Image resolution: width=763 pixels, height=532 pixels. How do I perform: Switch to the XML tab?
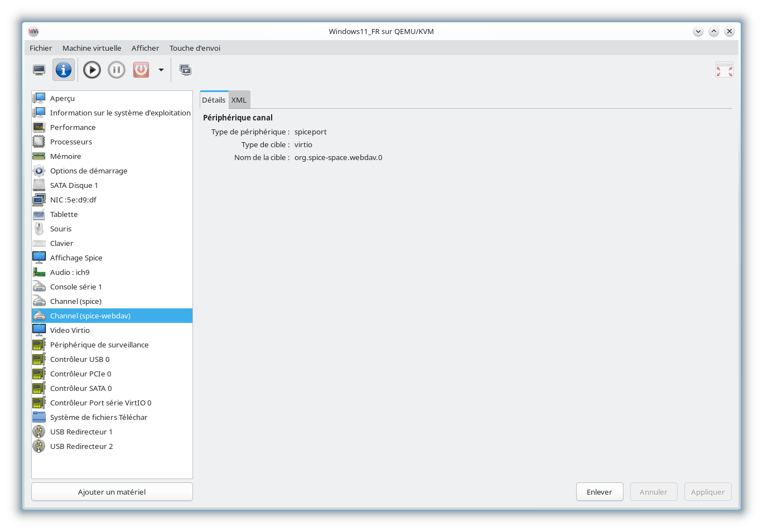[x=239, y=100]
